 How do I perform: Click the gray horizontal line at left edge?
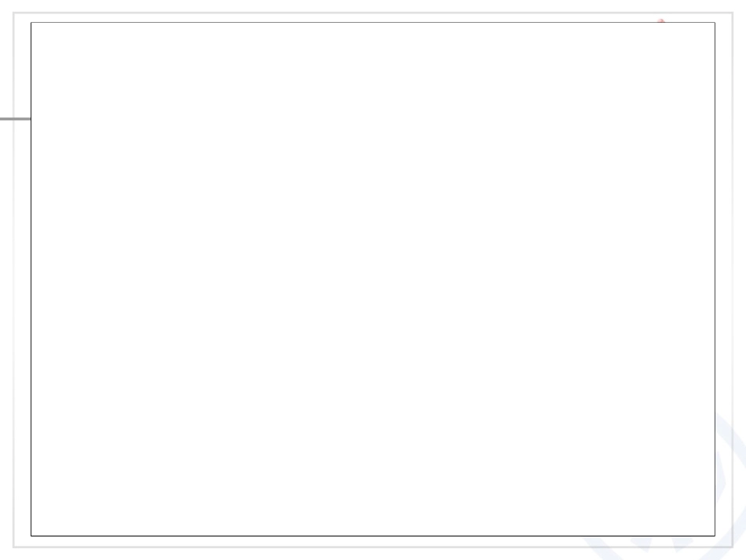[15, 119]
